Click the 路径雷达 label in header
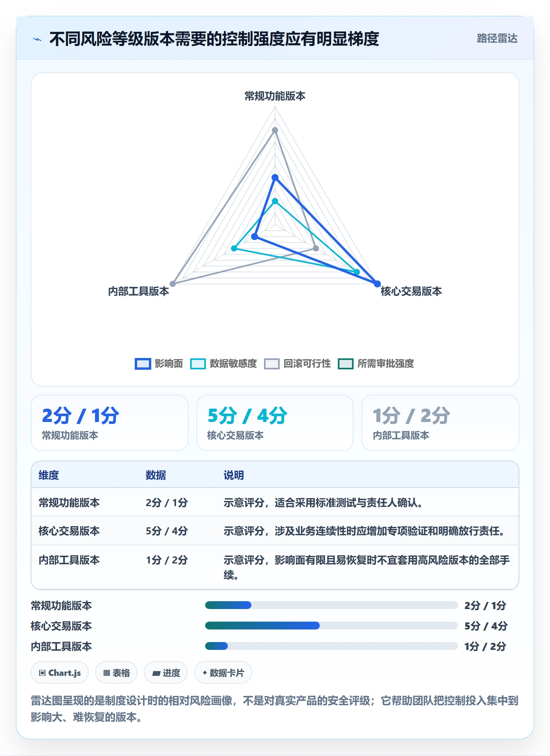This screenshot has height=756, width=550. tap(497, 39)
